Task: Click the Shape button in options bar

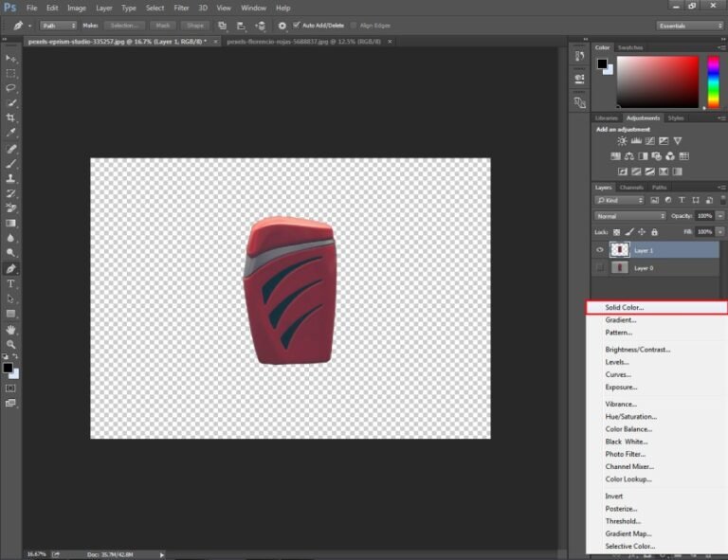Action: click(195, 26)
